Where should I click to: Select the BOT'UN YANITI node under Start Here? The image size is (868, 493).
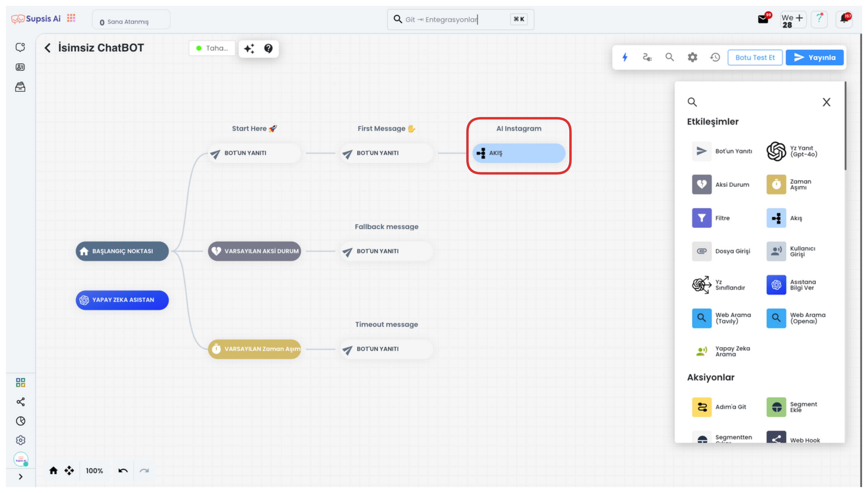(x=254, y=153)
